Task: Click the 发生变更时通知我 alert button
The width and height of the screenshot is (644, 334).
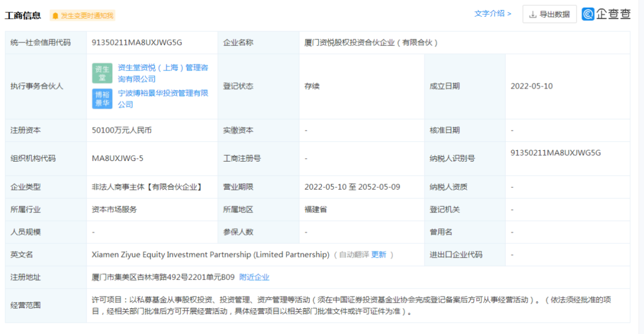Action: pyautogui.click(x=82, y=16)
